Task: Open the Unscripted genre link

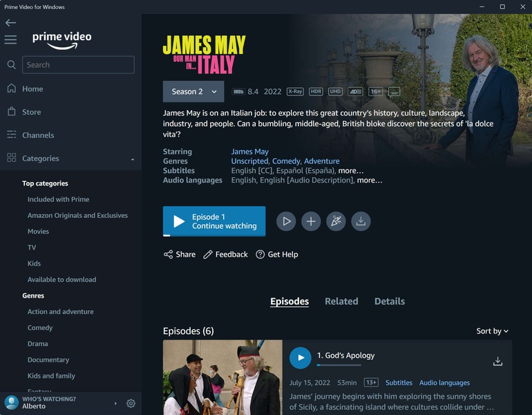Action: (x=249, y=161)
